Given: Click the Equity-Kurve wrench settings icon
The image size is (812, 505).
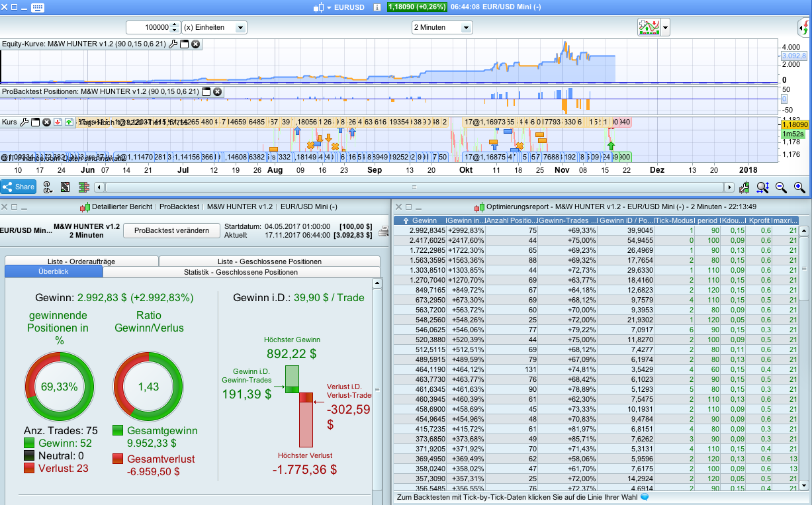Looking at the screenshot, I should (173, 44).
